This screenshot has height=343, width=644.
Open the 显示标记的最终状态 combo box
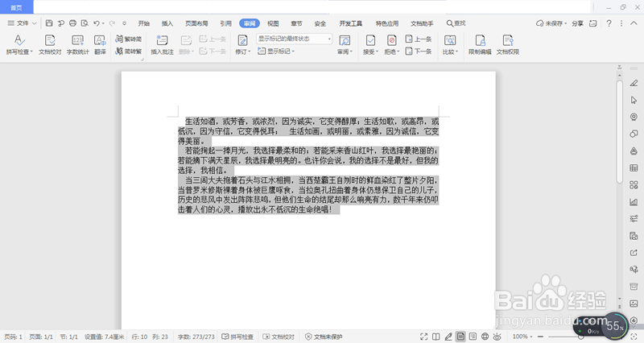(x=294, y=39)
